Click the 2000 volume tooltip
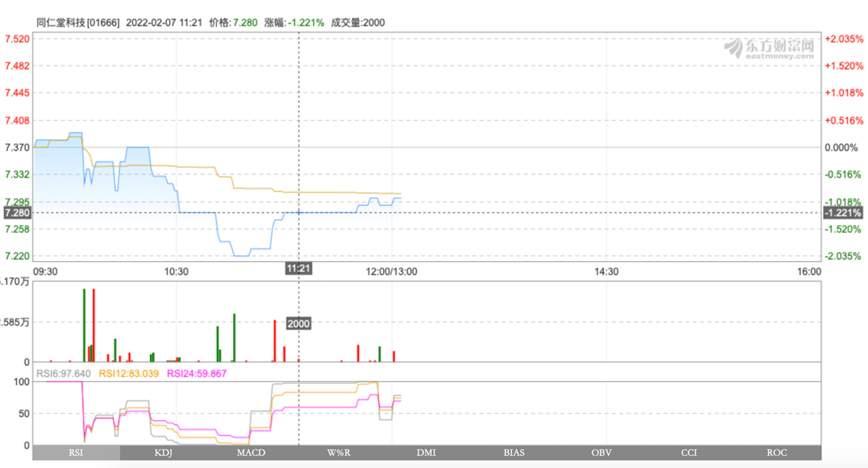Screen dimensions: 868x468 pyautogui.click(x=299, y=324)
